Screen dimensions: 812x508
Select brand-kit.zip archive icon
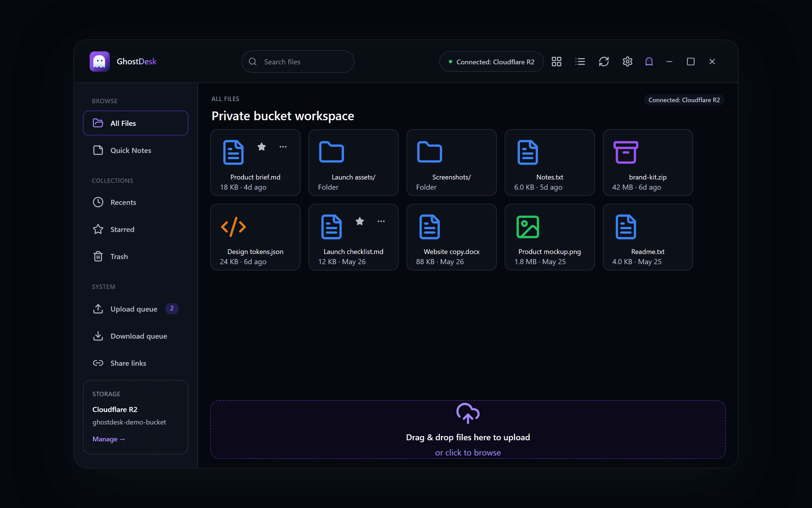coord(626,152)
